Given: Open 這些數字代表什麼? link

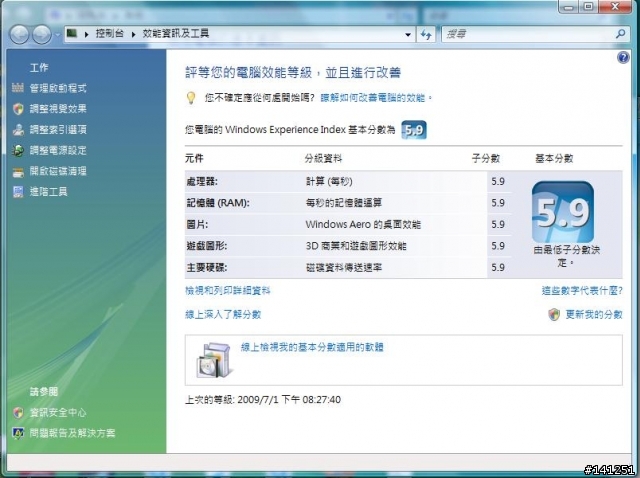Looking at the screenshot, I should [x=582, y=291].
